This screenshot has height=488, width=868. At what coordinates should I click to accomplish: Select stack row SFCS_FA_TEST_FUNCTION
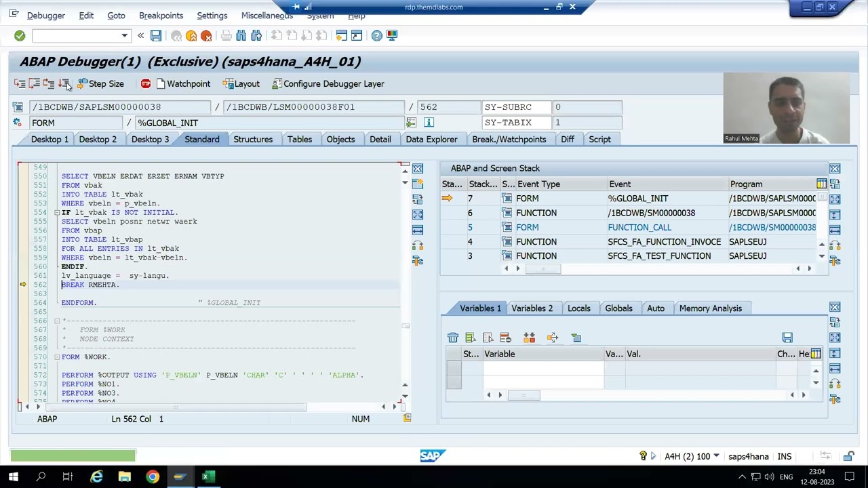click(634, 256)
